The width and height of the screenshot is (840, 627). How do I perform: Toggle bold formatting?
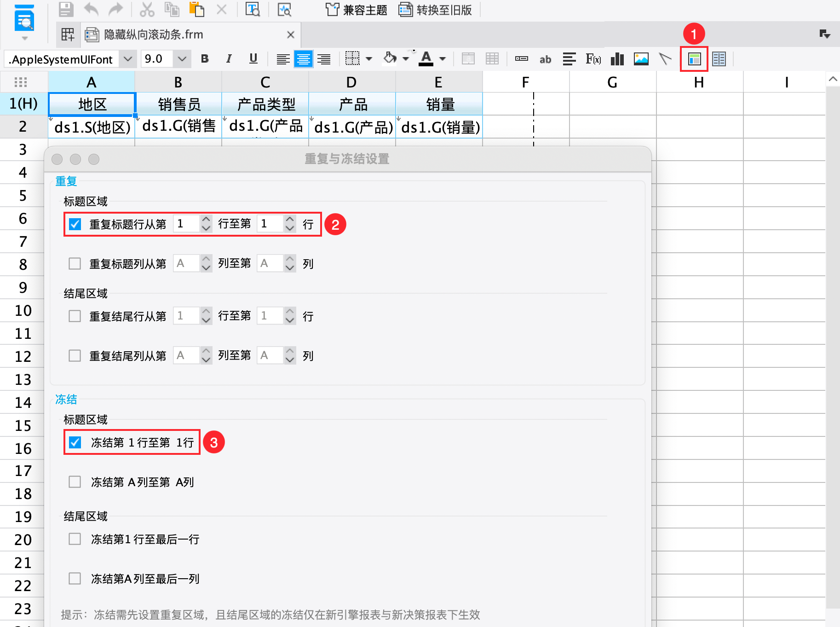205,58
